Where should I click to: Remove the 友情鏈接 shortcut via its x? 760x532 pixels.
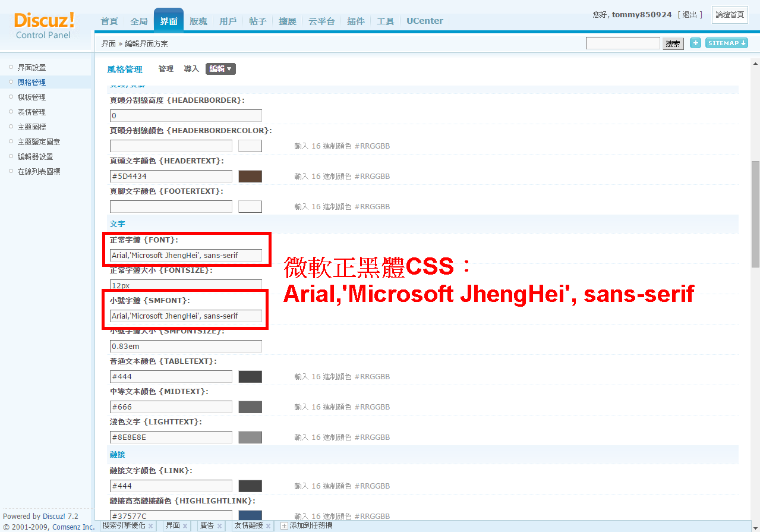(x=269, y=526)
